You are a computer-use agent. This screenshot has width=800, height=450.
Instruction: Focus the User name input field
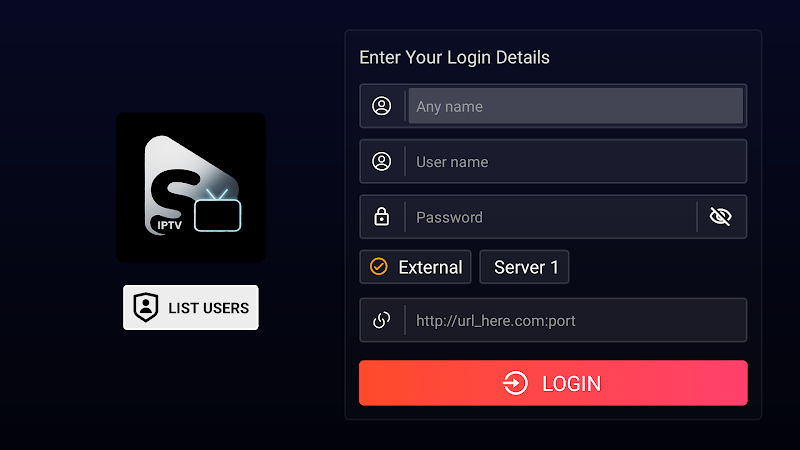click(x=576, y=162)
